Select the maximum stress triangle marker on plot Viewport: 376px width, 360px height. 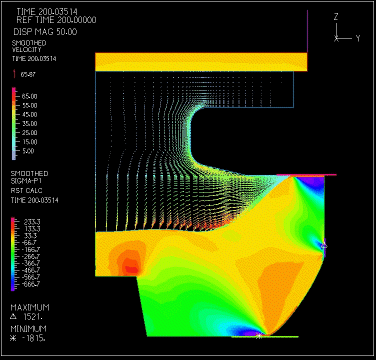pyautogui.click(x=324, y=246)
